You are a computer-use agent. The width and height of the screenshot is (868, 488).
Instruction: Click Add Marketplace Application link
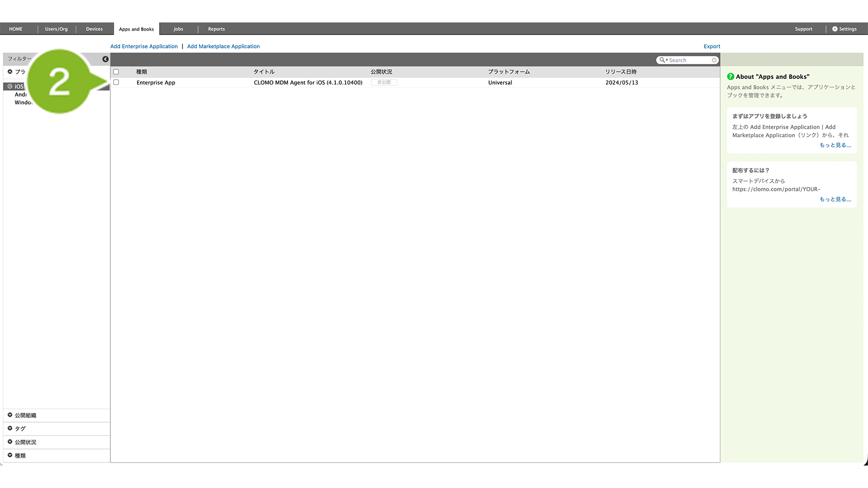(x=223, y=46)
